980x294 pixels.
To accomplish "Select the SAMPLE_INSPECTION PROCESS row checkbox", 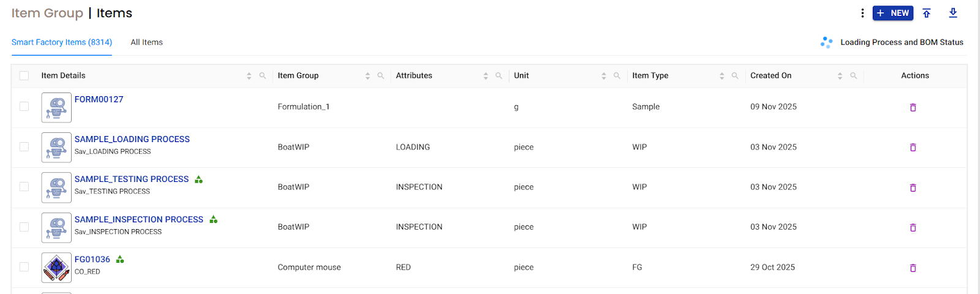I will point(24,227).
